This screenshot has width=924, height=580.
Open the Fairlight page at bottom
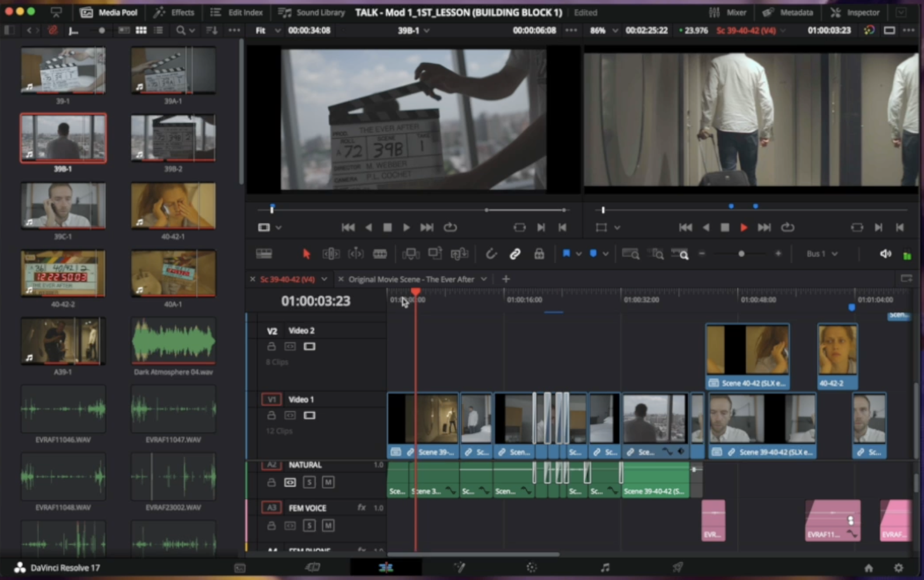click(605, 568)
